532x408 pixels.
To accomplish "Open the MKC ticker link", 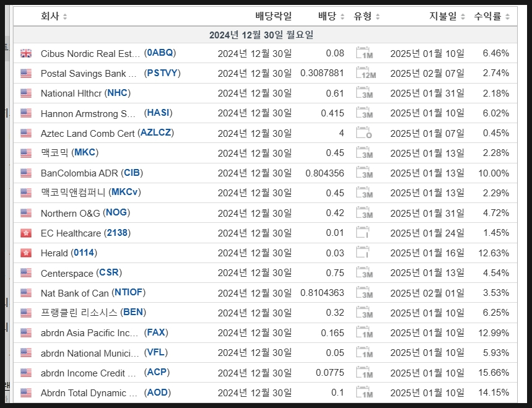I will tap(85, 152).
